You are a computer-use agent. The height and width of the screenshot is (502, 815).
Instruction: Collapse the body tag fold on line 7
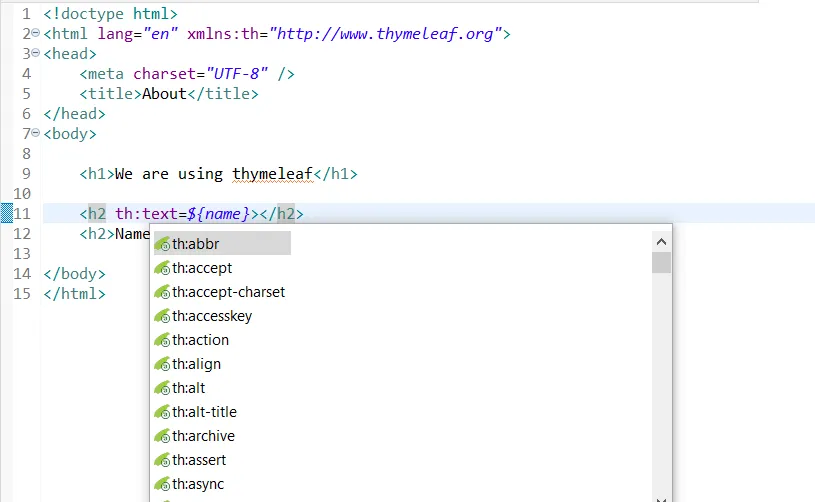tap(35, 133)
